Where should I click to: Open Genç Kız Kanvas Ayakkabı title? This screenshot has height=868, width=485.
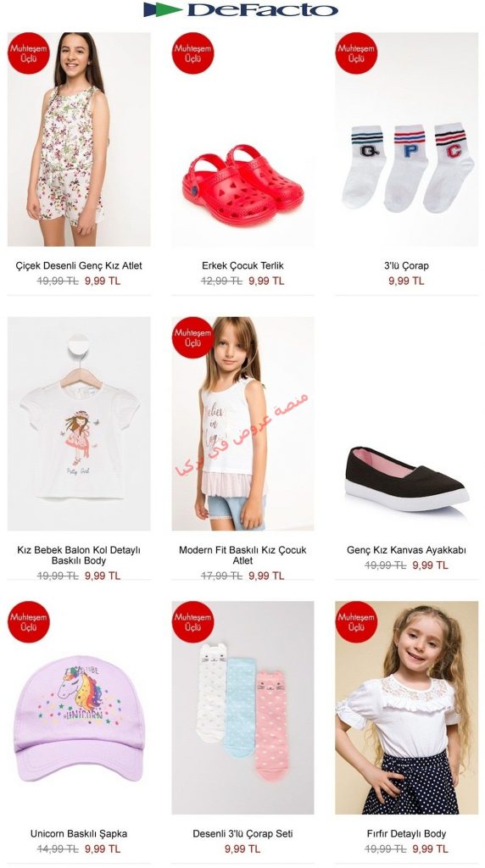(x=406, y=550)
